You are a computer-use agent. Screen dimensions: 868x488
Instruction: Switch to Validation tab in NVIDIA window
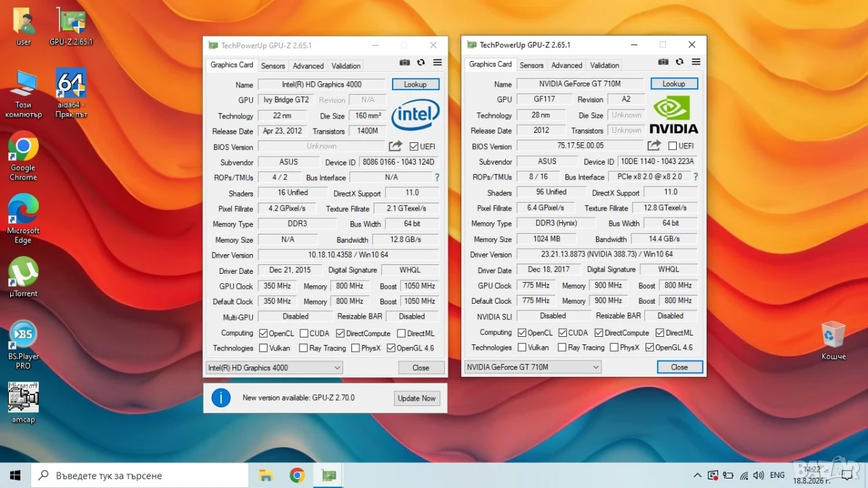tap(604, 65)
